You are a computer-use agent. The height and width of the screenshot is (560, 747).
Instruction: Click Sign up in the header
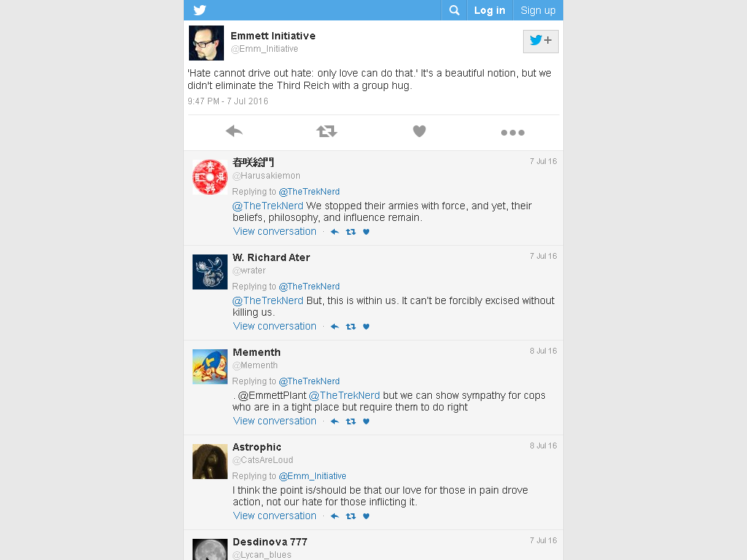(538, 10)
